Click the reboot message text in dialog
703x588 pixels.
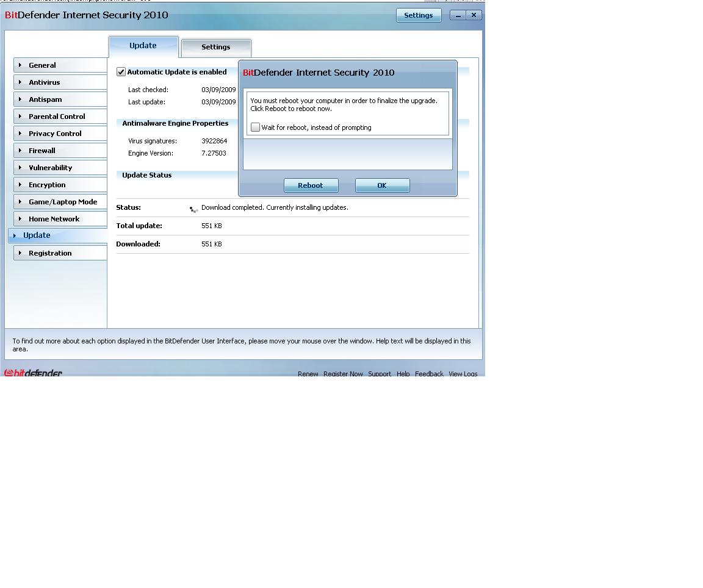[x=344, y=104]
